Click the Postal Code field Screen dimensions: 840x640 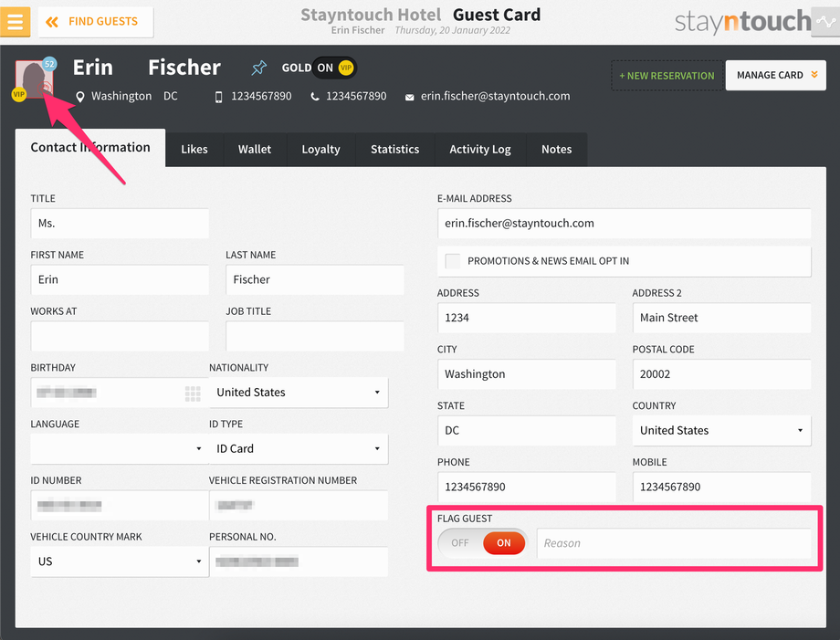point(721,374)
